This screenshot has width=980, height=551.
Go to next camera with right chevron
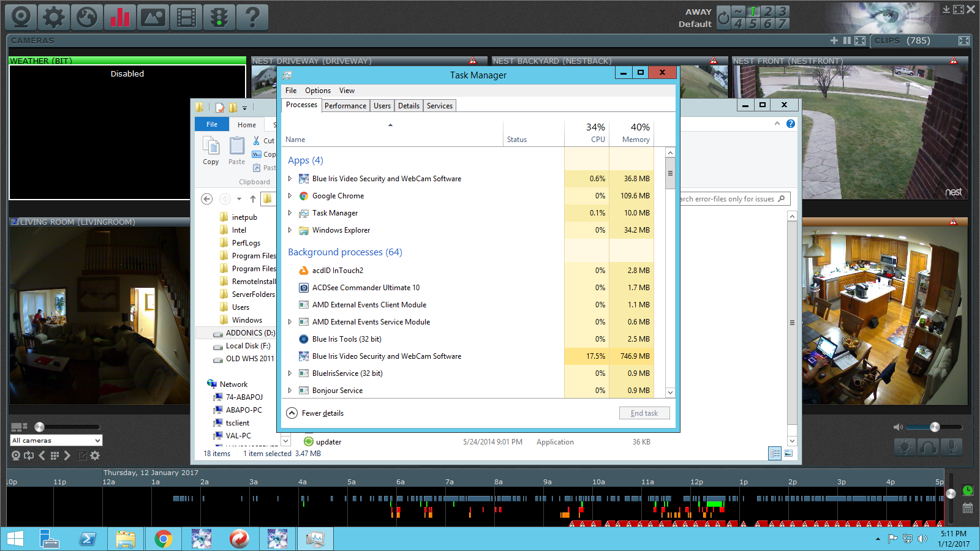point(67,455)
